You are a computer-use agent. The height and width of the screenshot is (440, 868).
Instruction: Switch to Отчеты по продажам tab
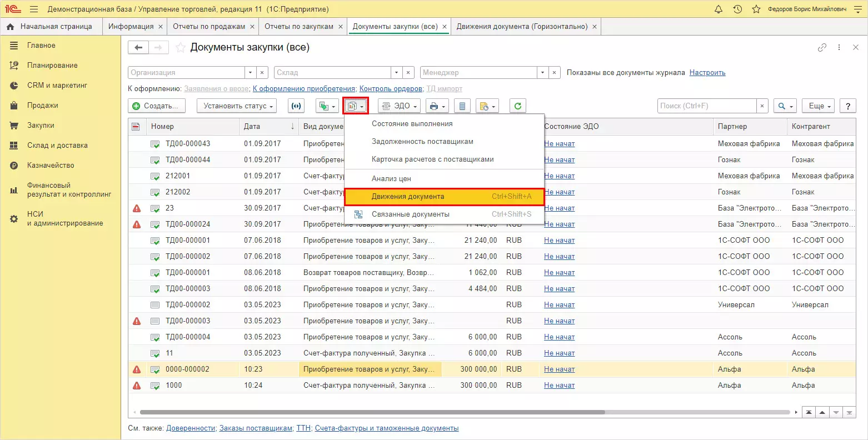click(x=209, y=27)
